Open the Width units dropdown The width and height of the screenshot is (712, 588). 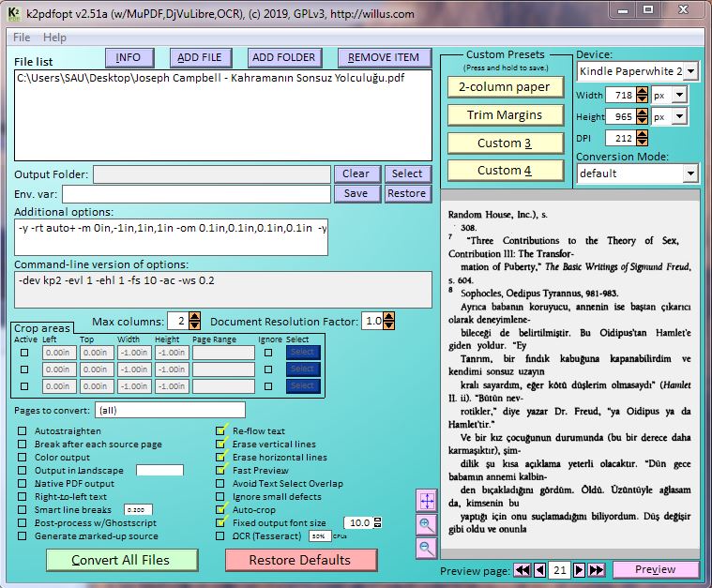coord(679,95)
